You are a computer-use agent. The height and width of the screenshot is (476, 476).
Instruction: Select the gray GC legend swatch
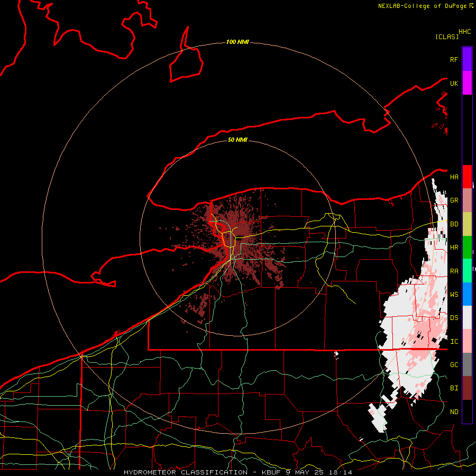pyautogui.click(x=467, y=364)
